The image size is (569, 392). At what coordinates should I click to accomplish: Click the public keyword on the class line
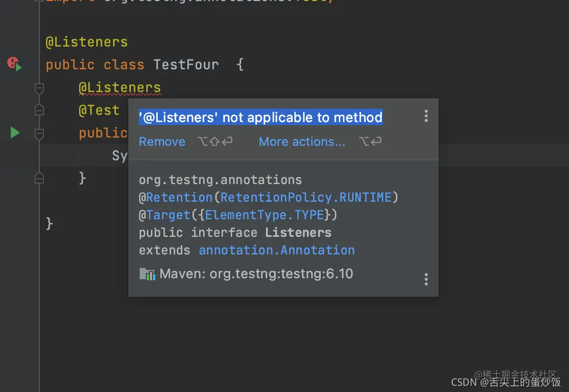click(70, 65)
